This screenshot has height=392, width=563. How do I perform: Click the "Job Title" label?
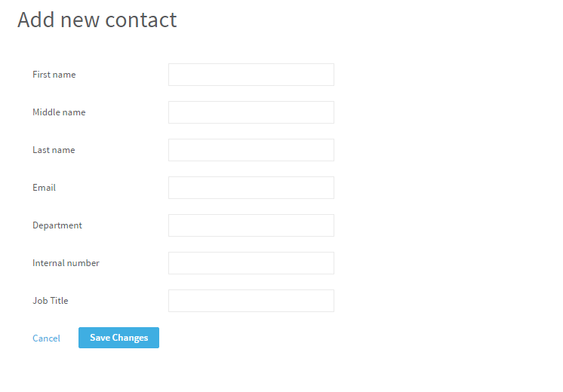click(51, 301)
